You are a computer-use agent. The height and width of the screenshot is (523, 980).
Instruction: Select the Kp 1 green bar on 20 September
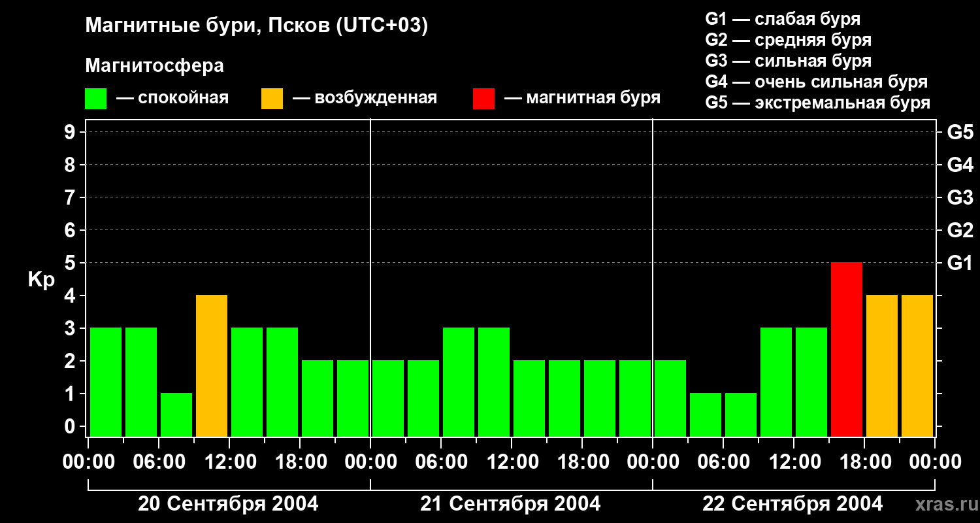pos(176,414)
